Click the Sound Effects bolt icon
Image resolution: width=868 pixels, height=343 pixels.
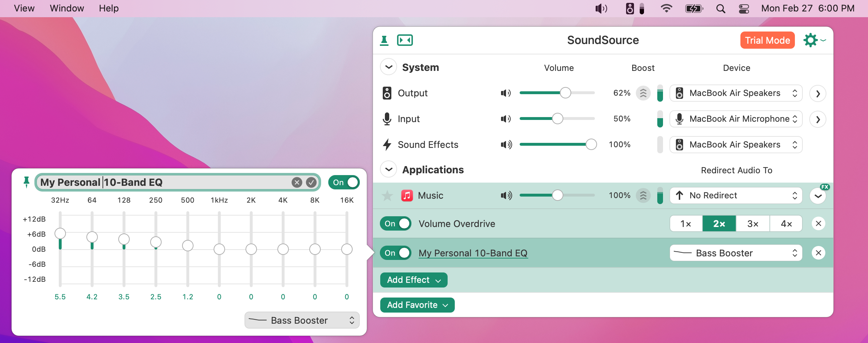(x=387, y=145)
